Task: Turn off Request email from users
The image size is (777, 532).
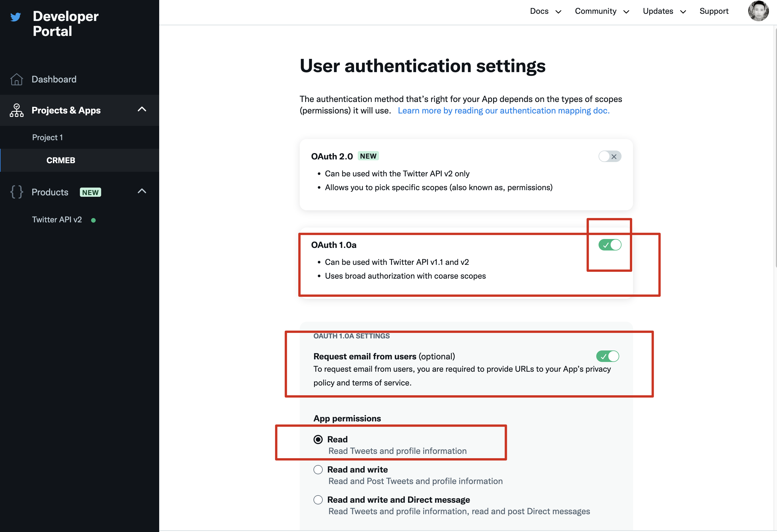Action: click(607, 356)
